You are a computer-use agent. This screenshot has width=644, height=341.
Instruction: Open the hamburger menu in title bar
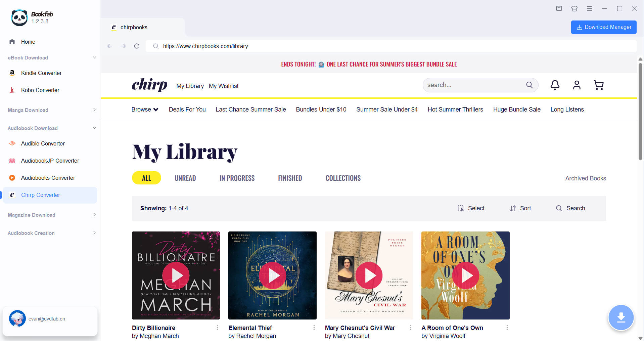(589, 8)
